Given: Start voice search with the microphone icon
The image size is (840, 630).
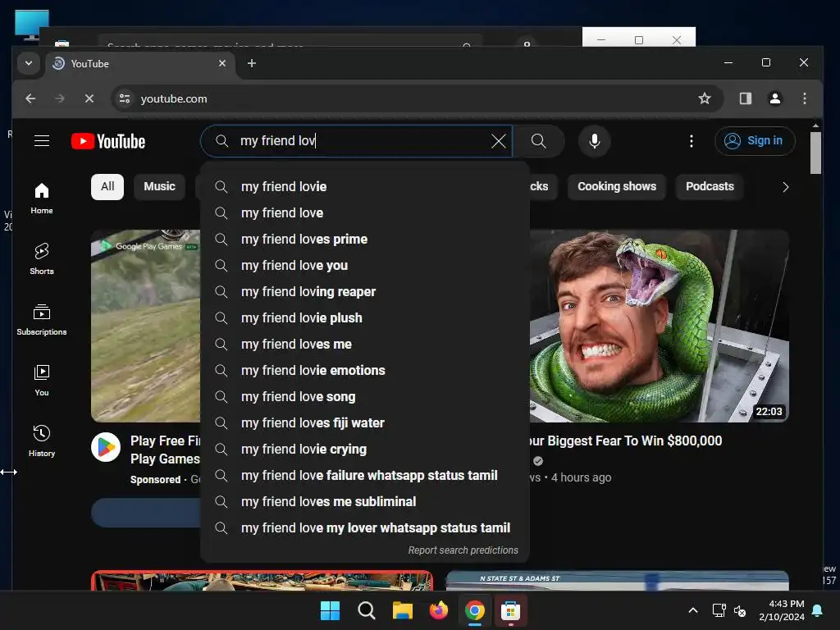Looking at the screenshot, I should tap(594, 141).
